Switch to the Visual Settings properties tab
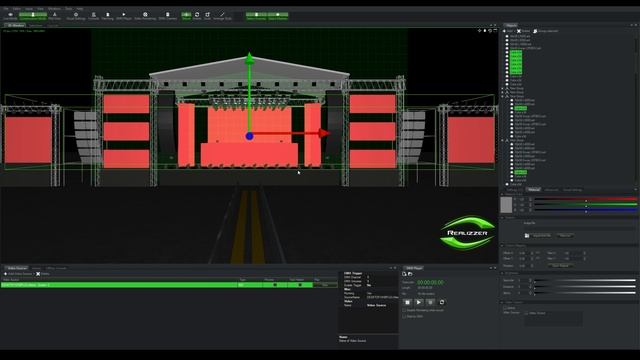The height and width of the screenshot is (360, 640). point(573,190)
